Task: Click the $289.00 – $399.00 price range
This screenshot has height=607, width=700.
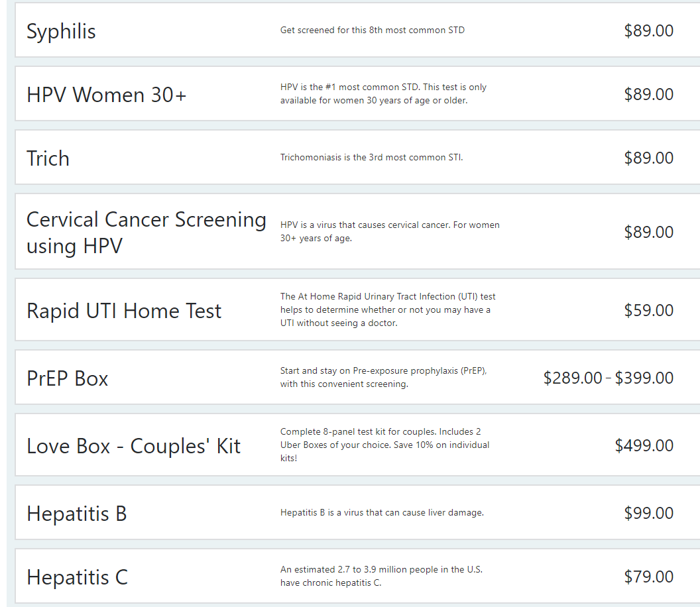Action: (608, 378)
